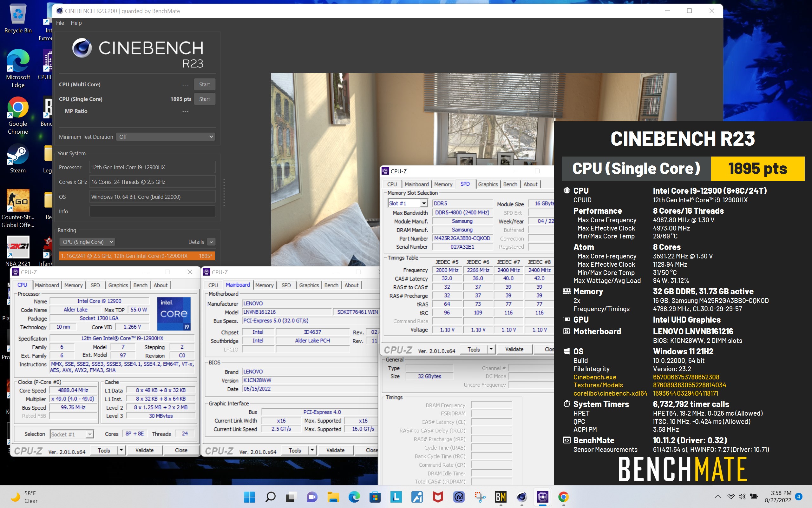Open the Chat (Teams) taskbar icon

click(x=312, y=497)
